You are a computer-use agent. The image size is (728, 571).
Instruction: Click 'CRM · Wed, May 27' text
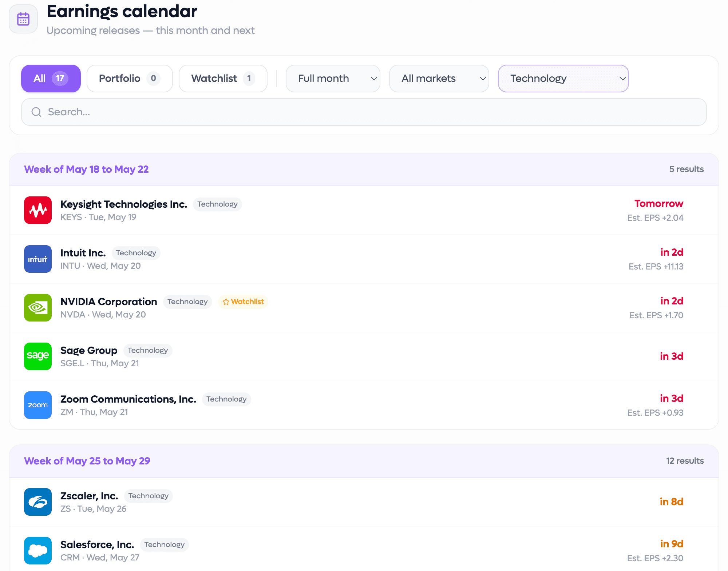point(100,558)
